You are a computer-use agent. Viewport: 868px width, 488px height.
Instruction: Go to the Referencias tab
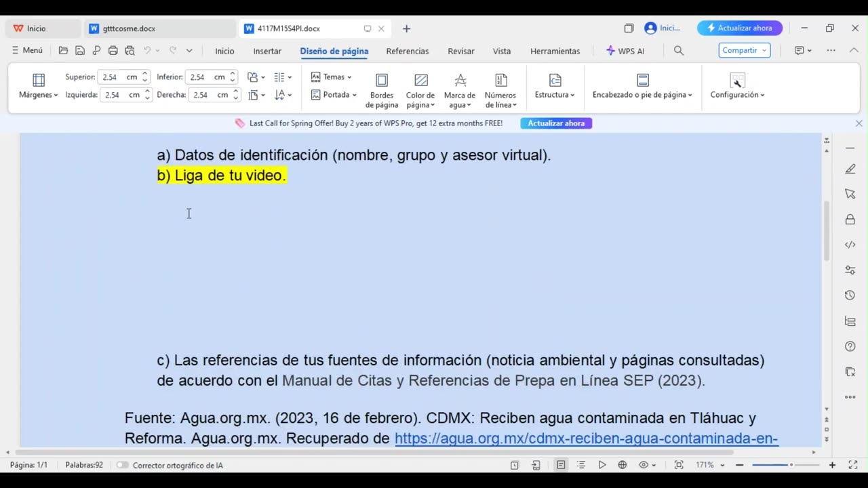(408, 51)
